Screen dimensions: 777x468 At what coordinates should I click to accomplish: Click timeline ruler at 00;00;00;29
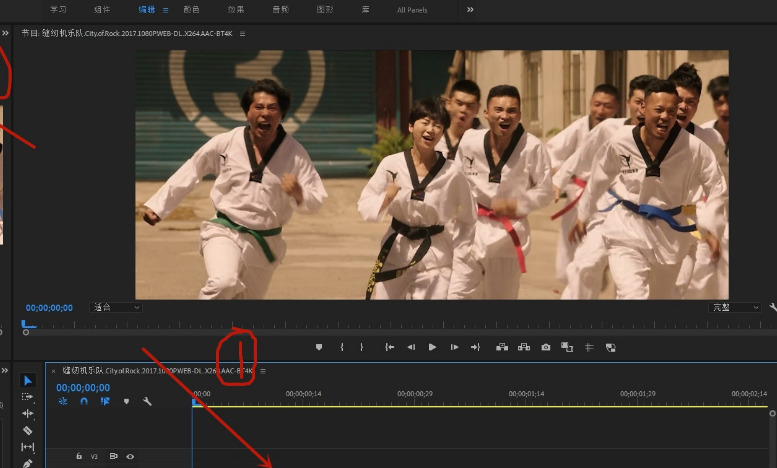coord(415,394)
